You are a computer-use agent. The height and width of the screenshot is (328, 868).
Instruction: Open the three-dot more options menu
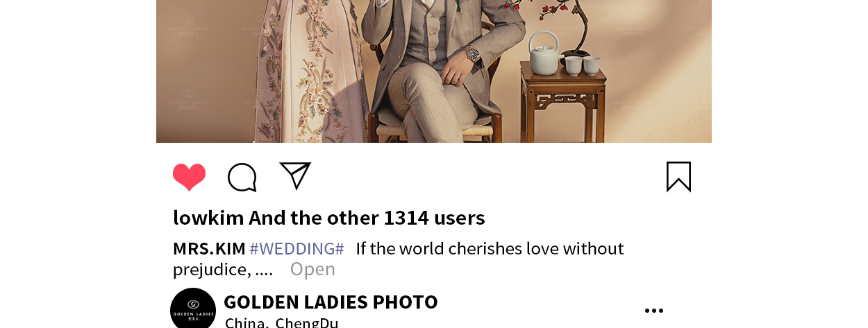(x=654, y=311)
